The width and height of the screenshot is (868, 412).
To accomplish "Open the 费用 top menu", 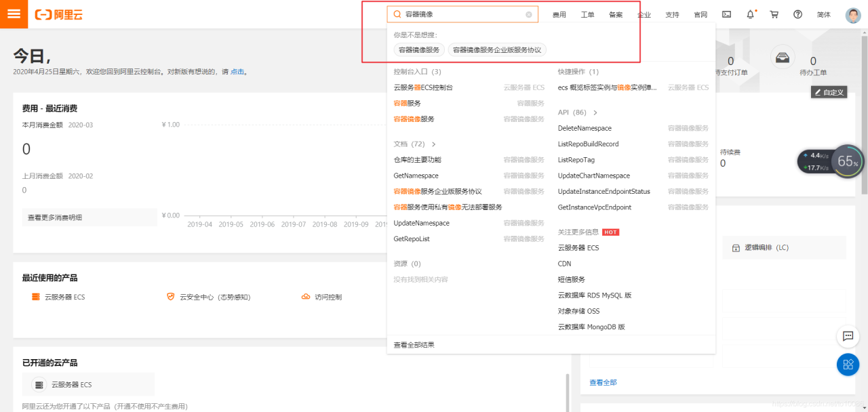I will click(x=559, y=14).
